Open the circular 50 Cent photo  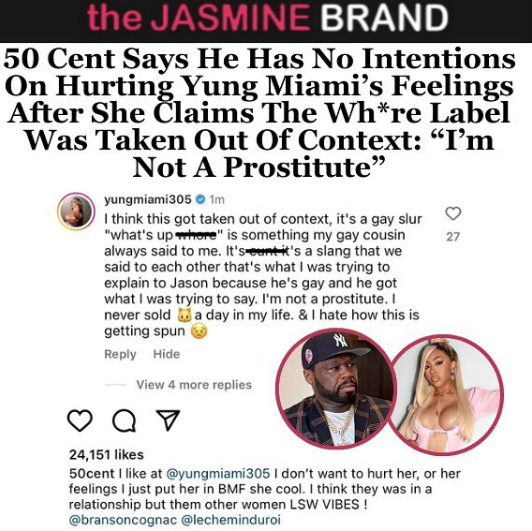336,389
